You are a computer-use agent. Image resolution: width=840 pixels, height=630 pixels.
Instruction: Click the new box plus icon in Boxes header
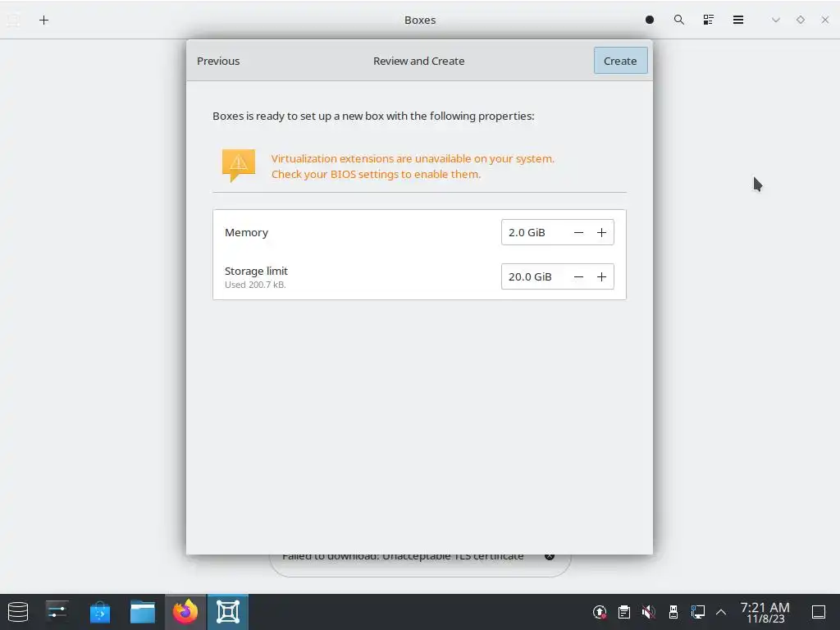44,21
